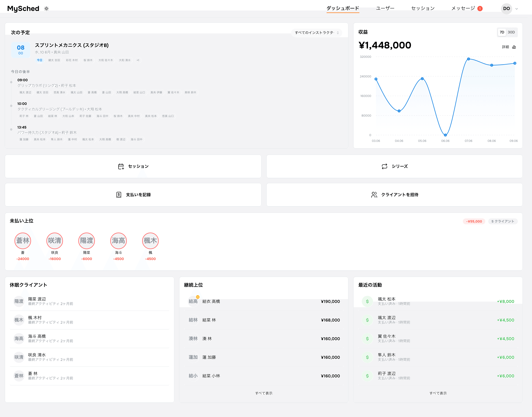Screen dimensions: 532x417
Task: Open the Users tab (ユーザー)
Action: point(385,8)
